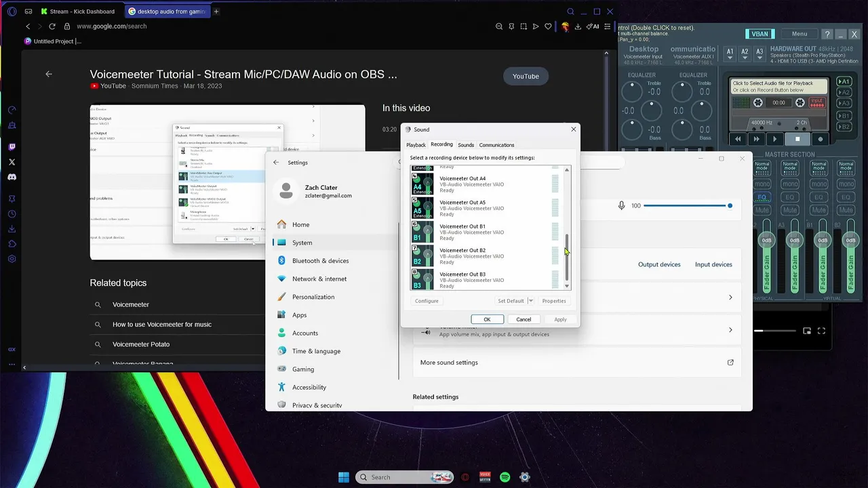Viewport: 868px width, 488px height.
Task: Open Network & internet in Settings
Action: point(336,279)
